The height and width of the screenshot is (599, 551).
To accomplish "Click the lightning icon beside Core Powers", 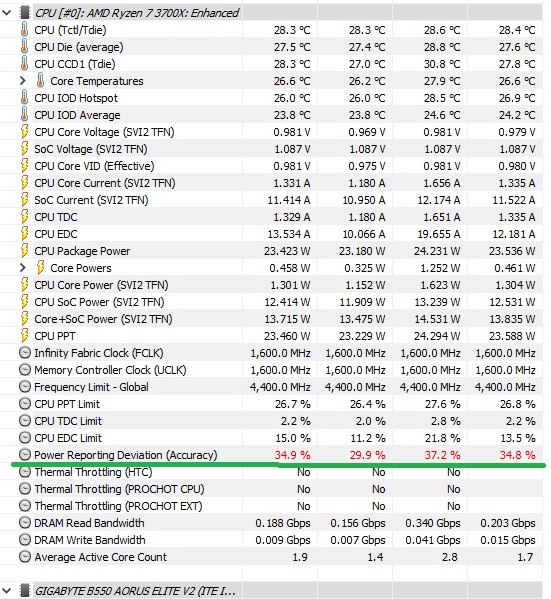I will 41,268.
